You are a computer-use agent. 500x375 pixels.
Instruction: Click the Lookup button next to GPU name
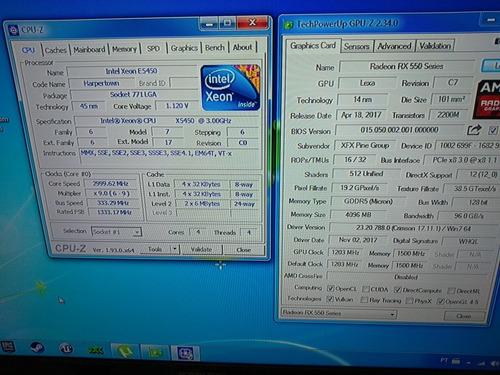491,66
